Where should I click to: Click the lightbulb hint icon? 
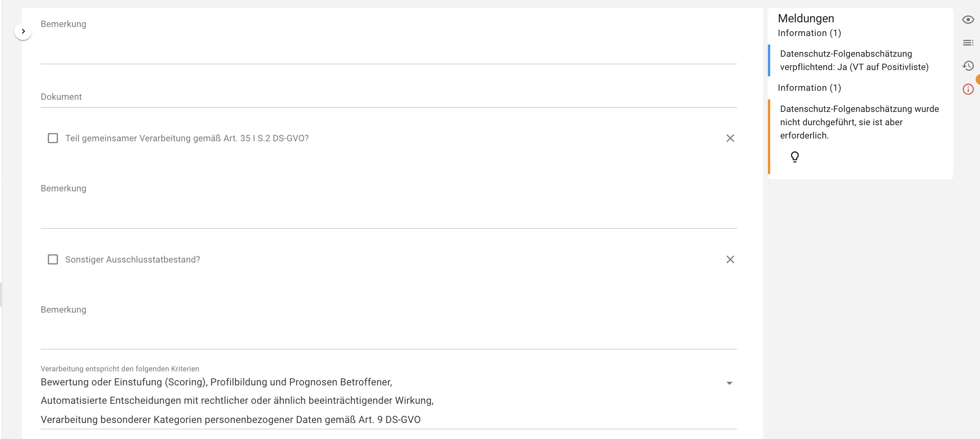(x=794, y=157)
